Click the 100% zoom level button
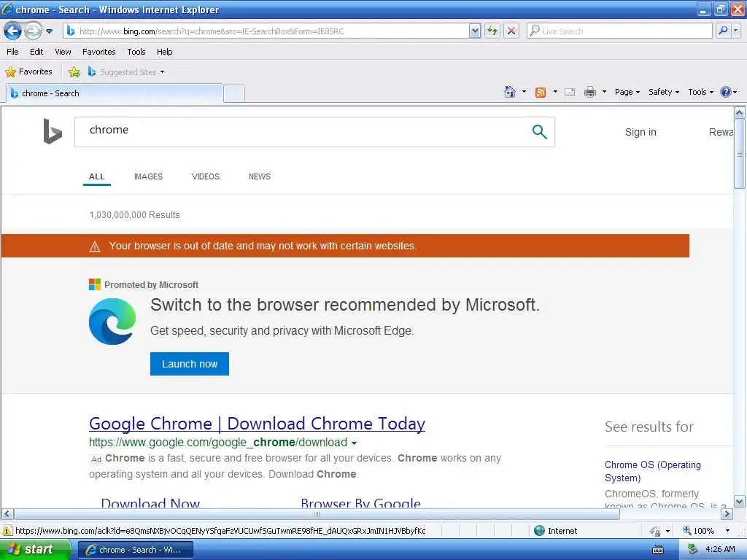Image resolution: width=747 pixels, height=560 pixels. point(699,531)
